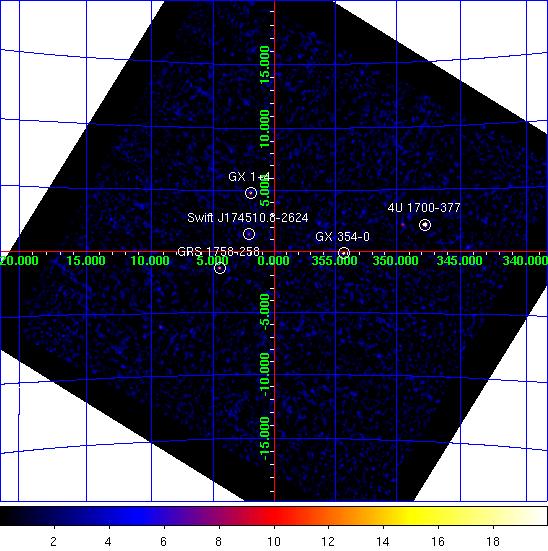
Task: Click the -10.000 latitude axis label
Action: tap(265, 375)
